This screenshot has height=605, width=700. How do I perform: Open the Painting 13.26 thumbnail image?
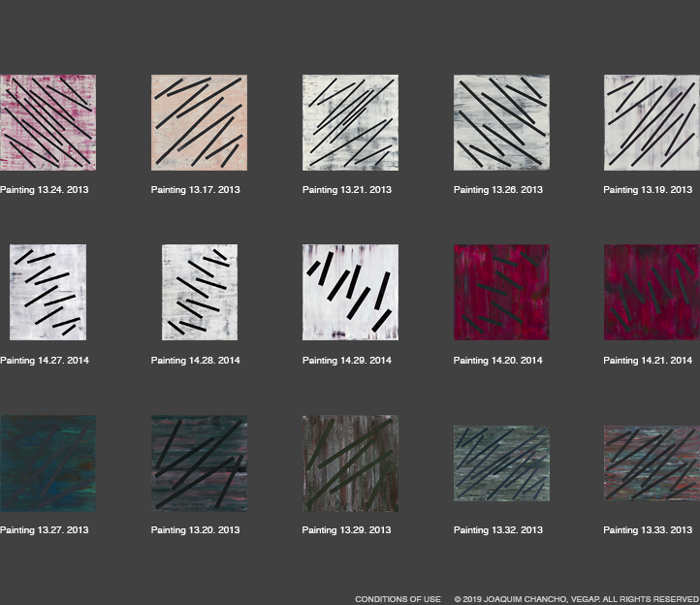pos(502,122)
